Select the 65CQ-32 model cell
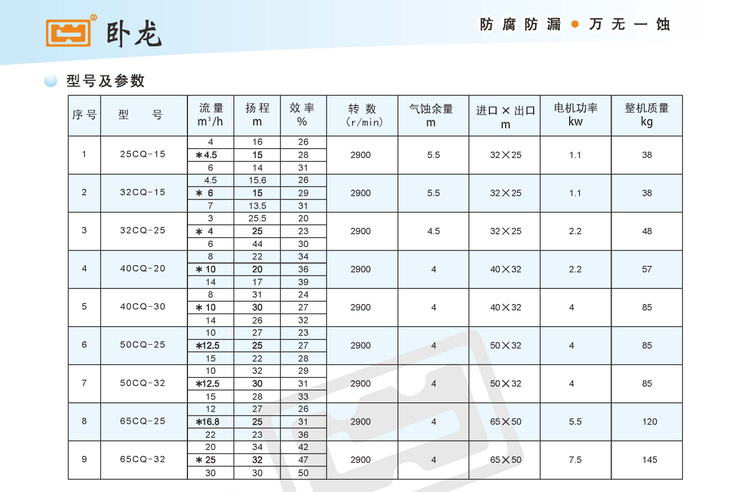The image size is (732, 492). [x=142, y=460]
